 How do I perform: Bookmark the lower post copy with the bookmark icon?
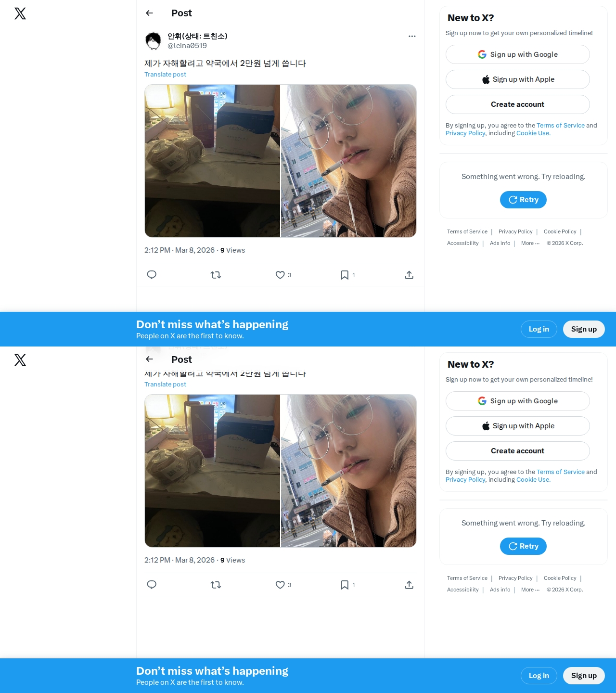345,585
